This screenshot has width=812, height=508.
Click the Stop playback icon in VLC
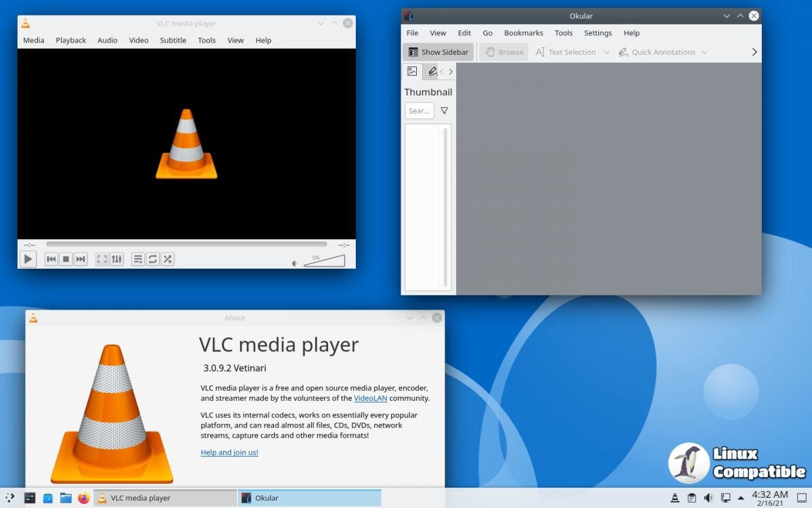point(66,259)
